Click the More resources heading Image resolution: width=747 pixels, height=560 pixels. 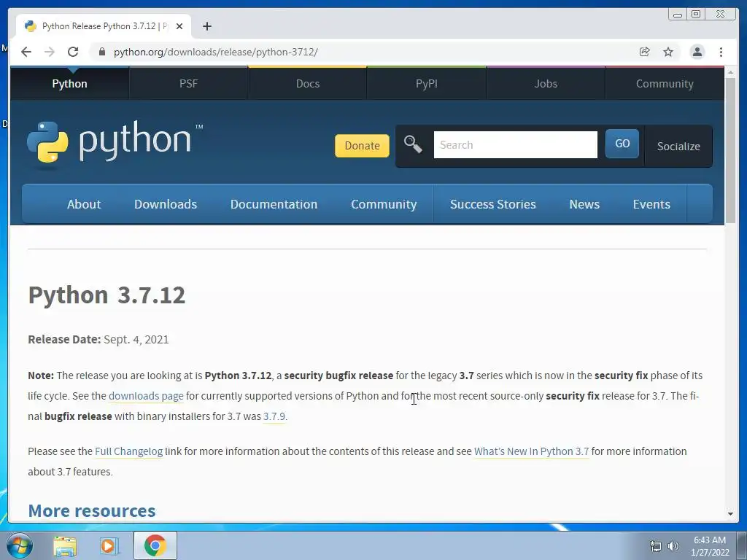pos(92,510)
